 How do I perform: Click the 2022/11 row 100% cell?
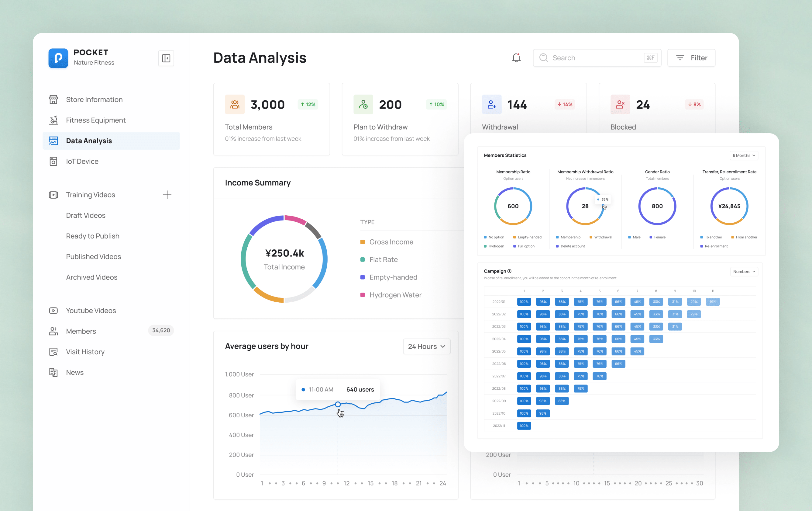pyautogui.click(x=524, y=426)
